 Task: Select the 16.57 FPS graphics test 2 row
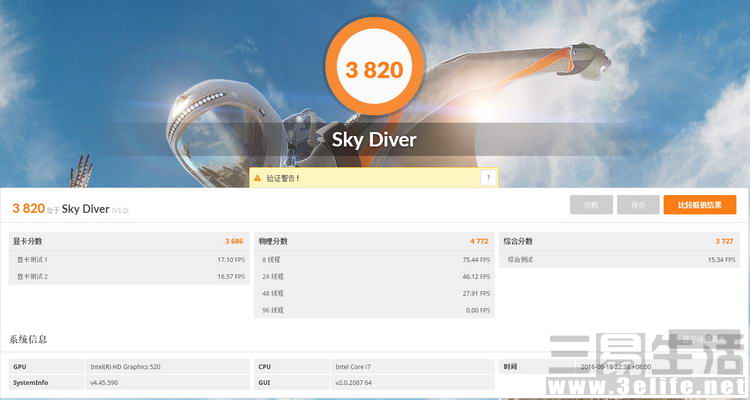129,277
